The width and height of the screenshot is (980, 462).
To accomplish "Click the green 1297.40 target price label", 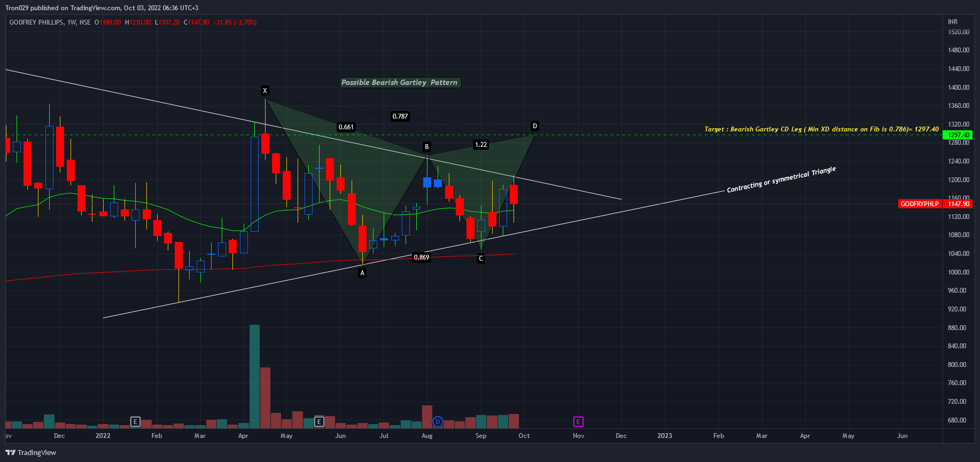I will (959, 135).
